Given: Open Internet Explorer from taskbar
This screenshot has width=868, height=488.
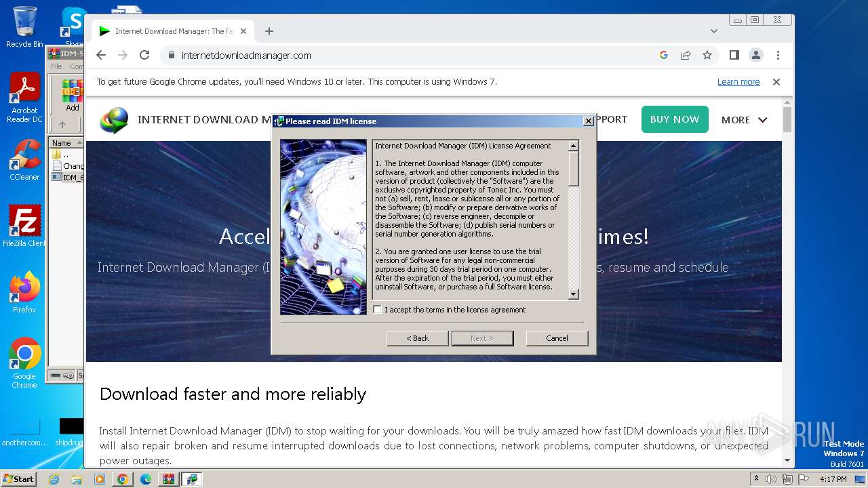Looking at the screenshot, I should [54, 479].
